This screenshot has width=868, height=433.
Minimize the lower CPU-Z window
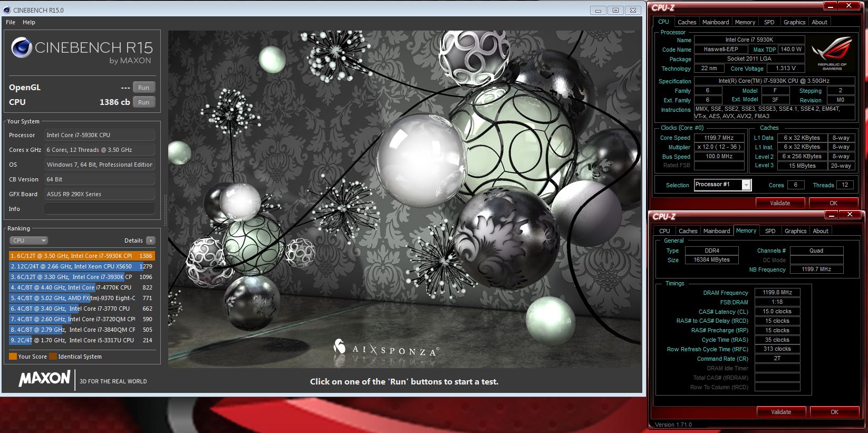[831, 215]
